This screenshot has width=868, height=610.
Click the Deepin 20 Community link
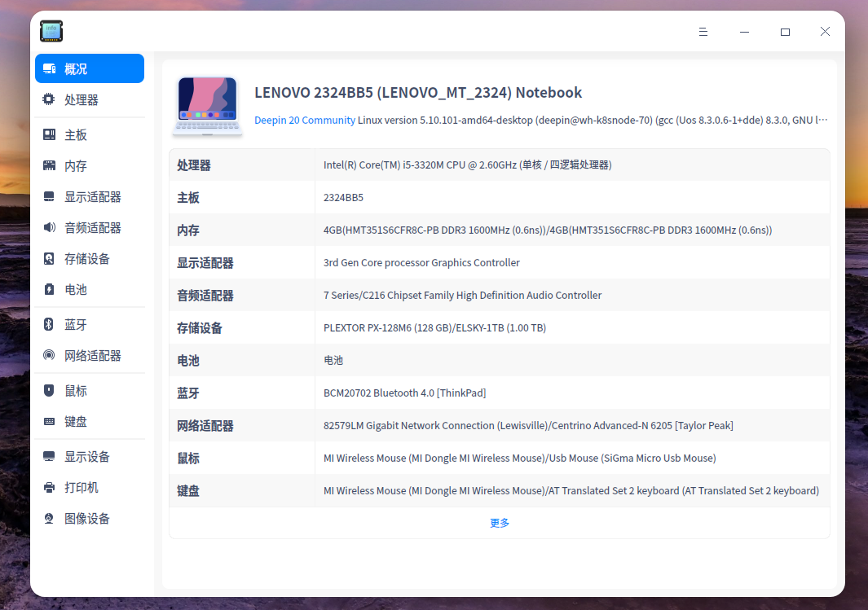click(x=305, y=120)
